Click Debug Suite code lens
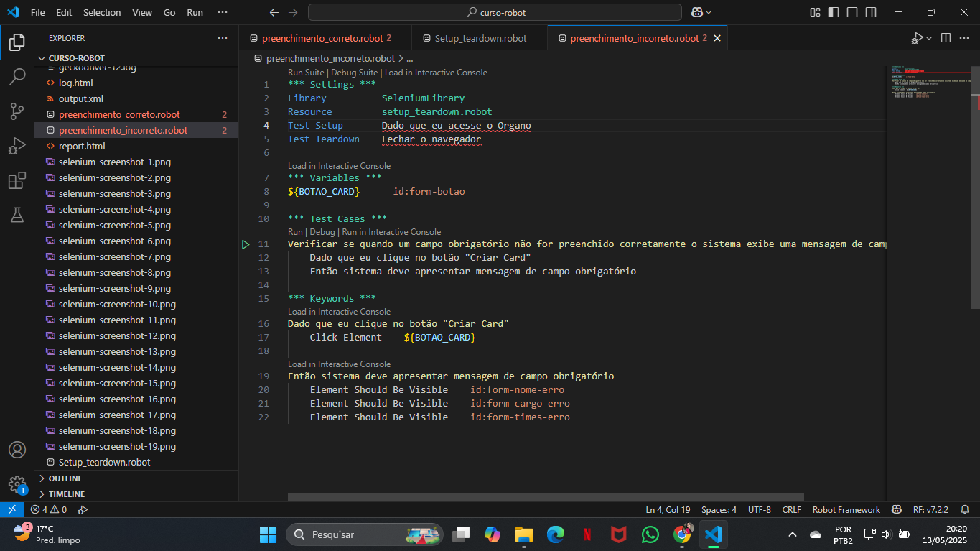The width and height of the screenshot is (980, 551). (x=354, y=73)
